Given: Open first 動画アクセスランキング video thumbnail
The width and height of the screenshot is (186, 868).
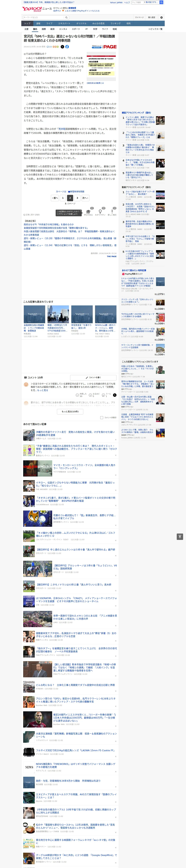Looking at the screenshot, I should tap(160, 195).
